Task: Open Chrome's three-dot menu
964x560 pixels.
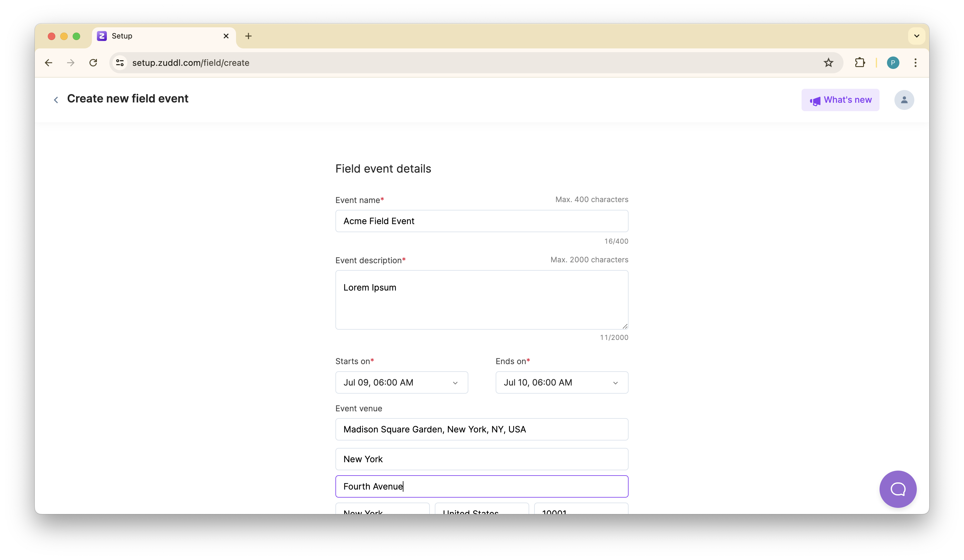Action: (916, 63)
